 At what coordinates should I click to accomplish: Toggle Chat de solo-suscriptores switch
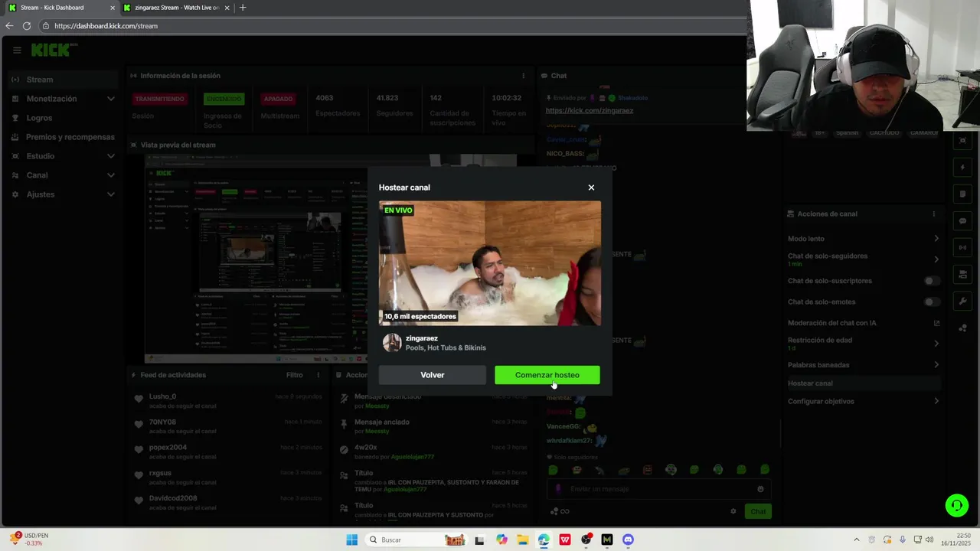coord(931,281)
